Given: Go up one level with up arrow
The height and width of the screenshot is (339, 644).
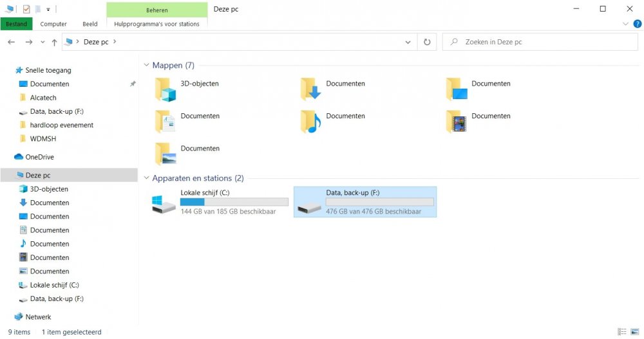Looking at the screenshot, I should click(54, 42).
